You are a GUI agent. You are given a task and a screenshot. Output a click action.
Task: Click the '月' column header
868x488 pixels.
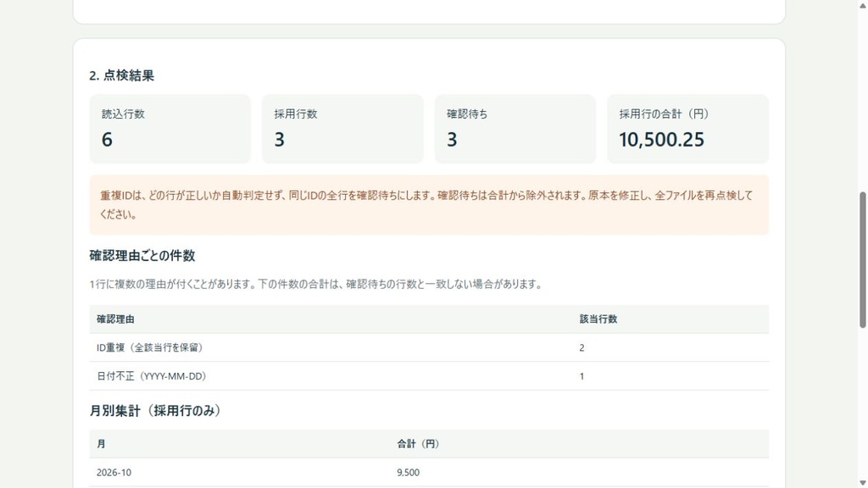tap(102, 444)
